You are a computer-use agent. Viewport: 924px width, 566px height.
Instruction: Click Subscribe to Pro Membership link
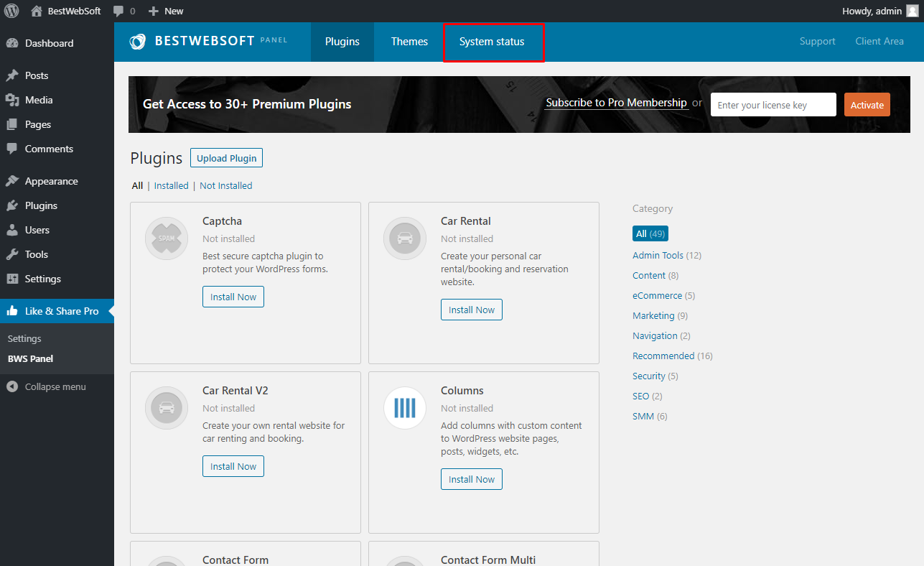coord(616,103)
